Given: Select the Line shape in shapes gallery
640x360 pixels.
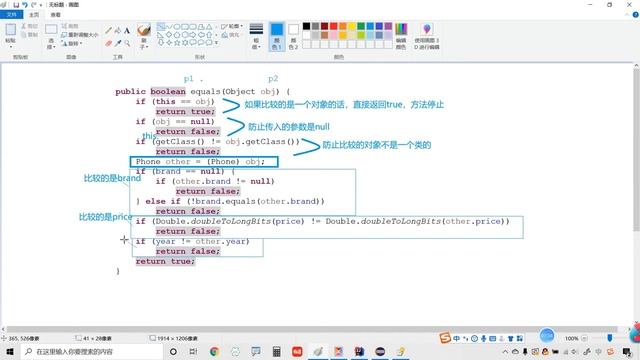Looking at the screenshot, I should click(x=161, y=27).
